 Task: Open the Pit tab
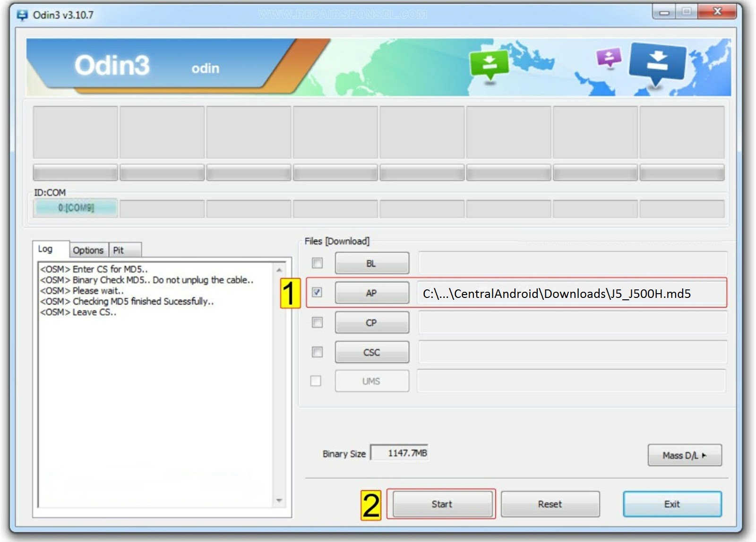pyautogui.click(x=125, y=250)
